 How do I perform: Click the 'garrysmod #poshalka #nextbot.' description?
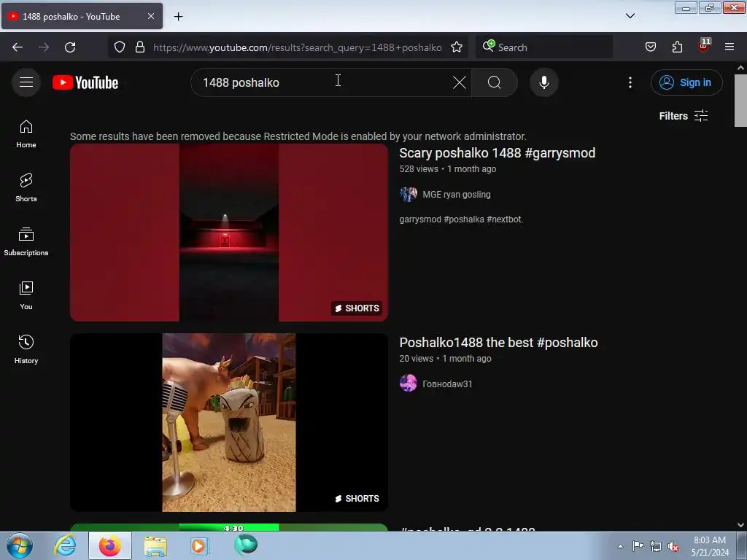(461, 219)
